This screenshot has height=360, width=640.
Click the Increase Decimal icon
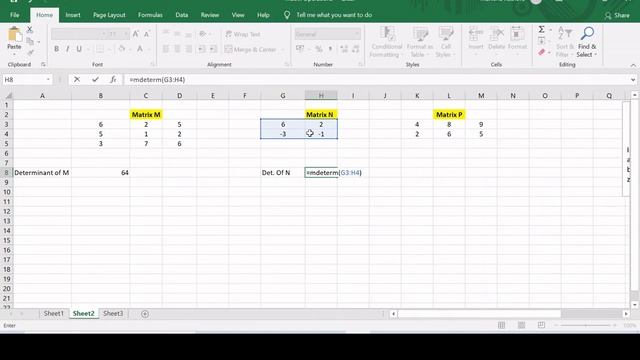pos(344,49)
